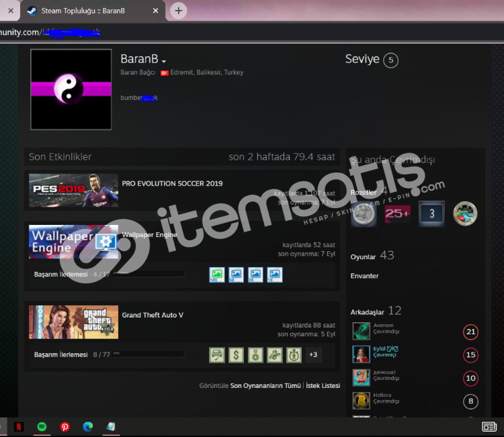Screen dimensions: 504x437
Task: Click the +3 more GTA V achievements button
Action: [x=313, y=354]
